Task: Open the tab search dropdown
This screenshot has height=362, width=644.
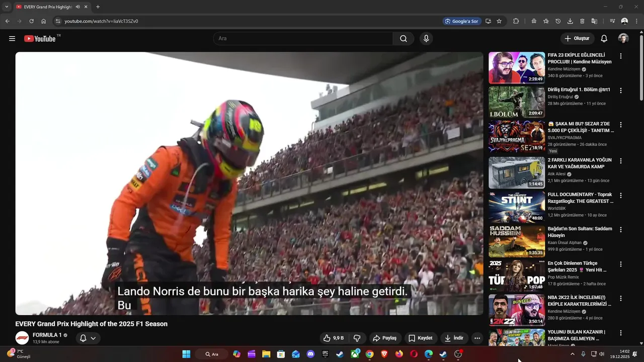Action: coord(6,7)
